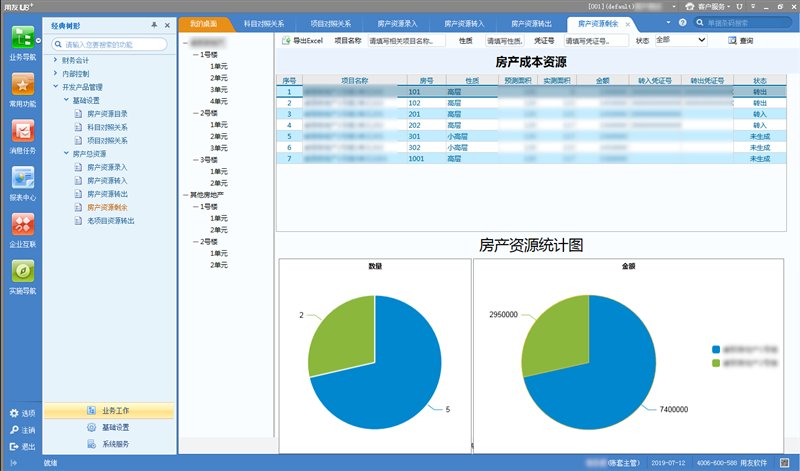This screenshot has height=471, width=800.
Task: Collapse the 3号楼 building node
Action: (x=196, y=160)
